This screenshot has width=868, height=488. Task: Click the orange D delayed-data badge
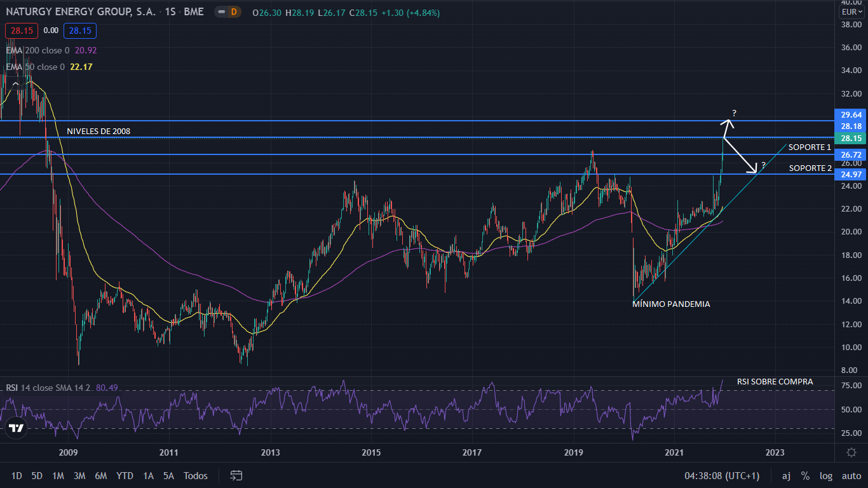click(x=234, y=12)
